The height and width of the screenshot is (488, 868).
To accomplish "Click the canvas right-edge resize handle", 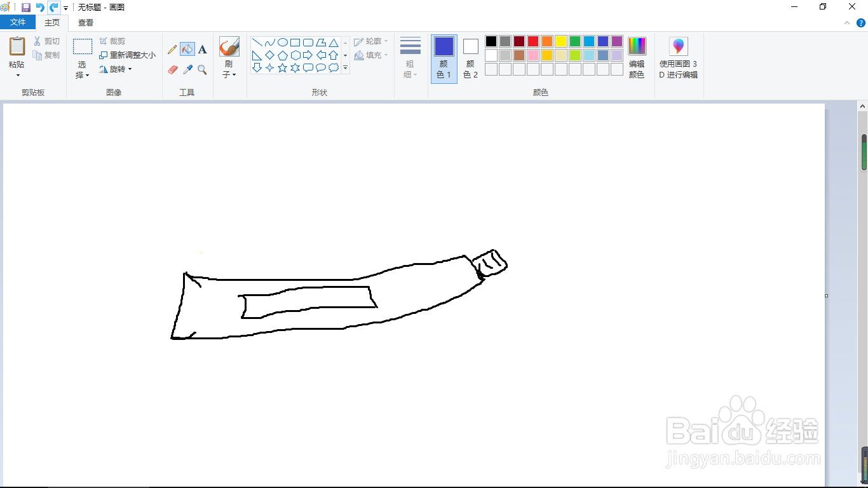I will click(826, 295).
